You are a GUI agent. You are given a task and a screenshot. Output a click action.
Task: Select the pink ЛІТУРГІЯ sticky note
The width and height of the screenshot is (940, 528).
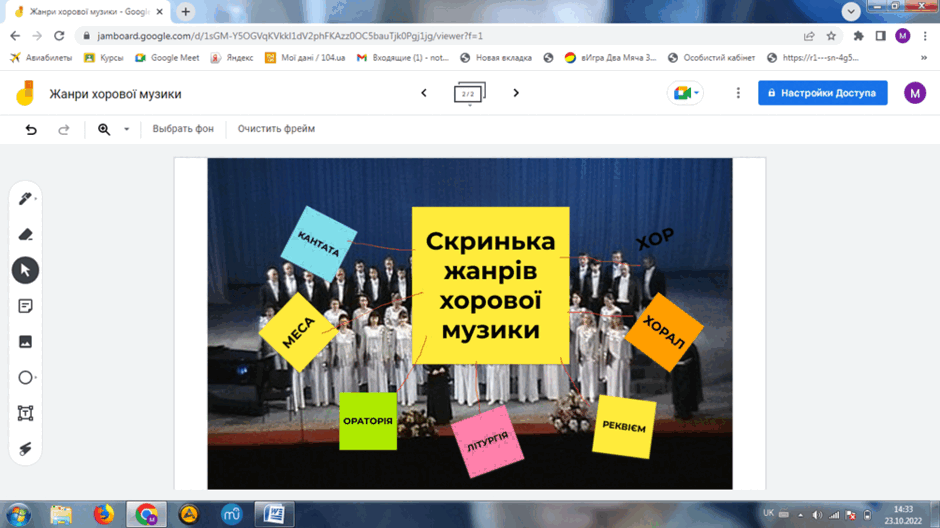point(487,442)
